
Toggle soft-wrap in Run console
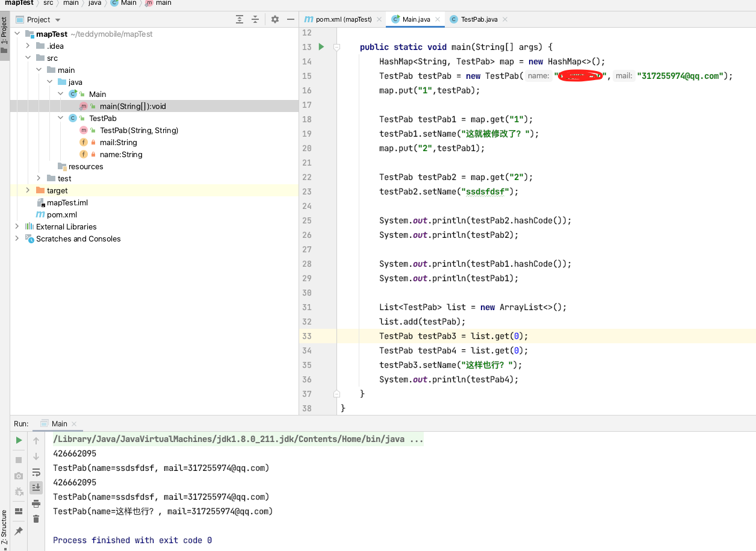[36, 472]
